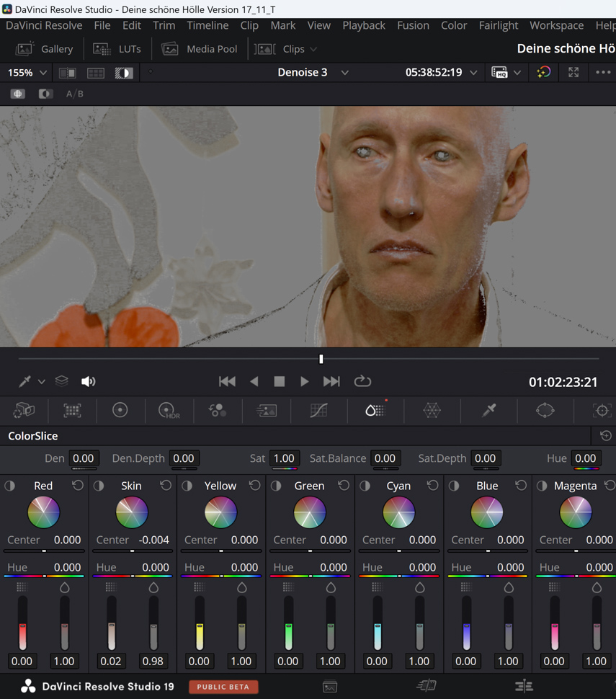Open the RGB Mixer palette
The height and width of the screenshot is (699, 616).
tap(218, 410)
